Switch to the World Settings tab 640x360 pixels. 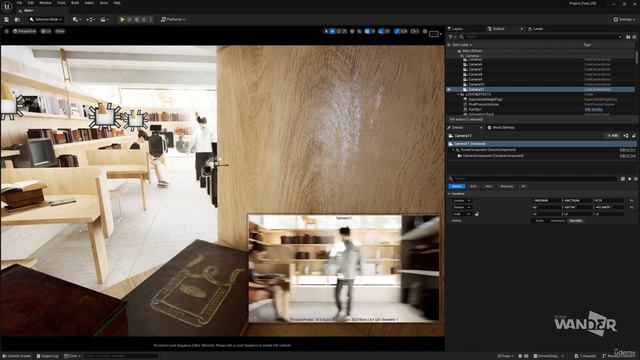501,128
